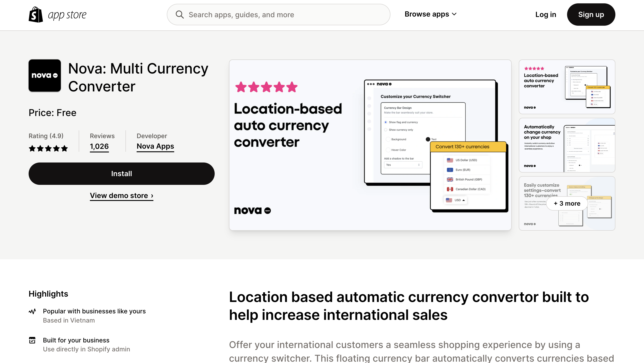
Task: Focus the Search apps, guides, and more field
Action: click(278, 15)
